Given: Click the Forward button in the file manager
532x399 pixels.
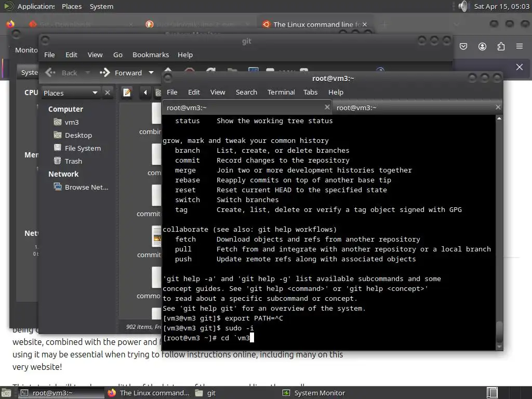Looking at the screenshot, I should pyautogui.click(x=121, y=73).
